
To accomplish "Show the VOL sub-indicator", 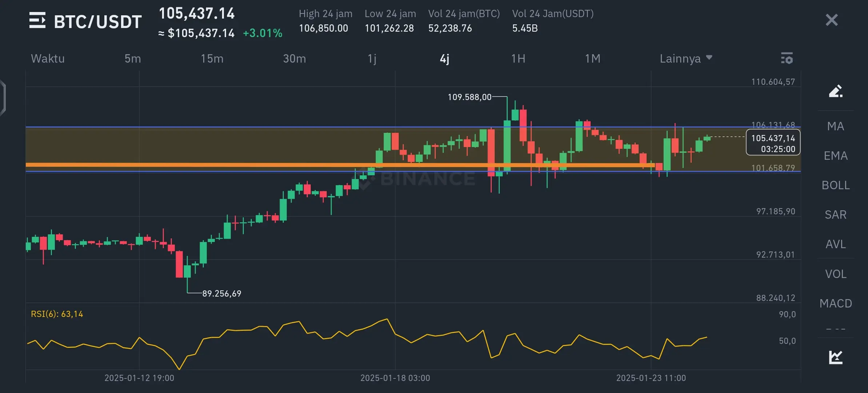I will [835, 274].
